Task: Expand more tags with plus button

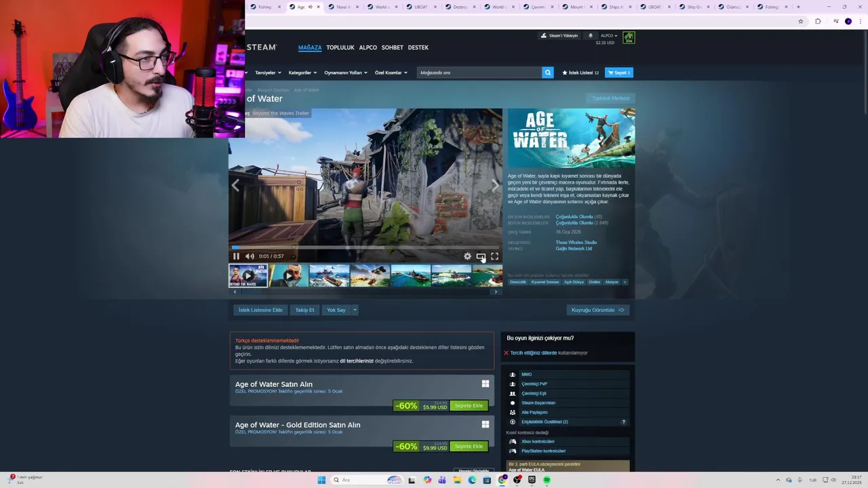Action: pos(625,282)
